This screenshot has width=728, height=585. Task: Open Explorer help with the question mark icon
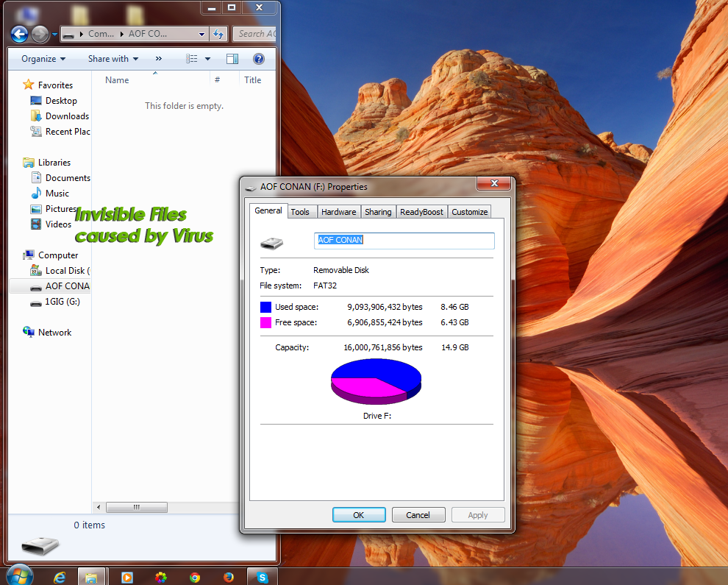(259, 59)
